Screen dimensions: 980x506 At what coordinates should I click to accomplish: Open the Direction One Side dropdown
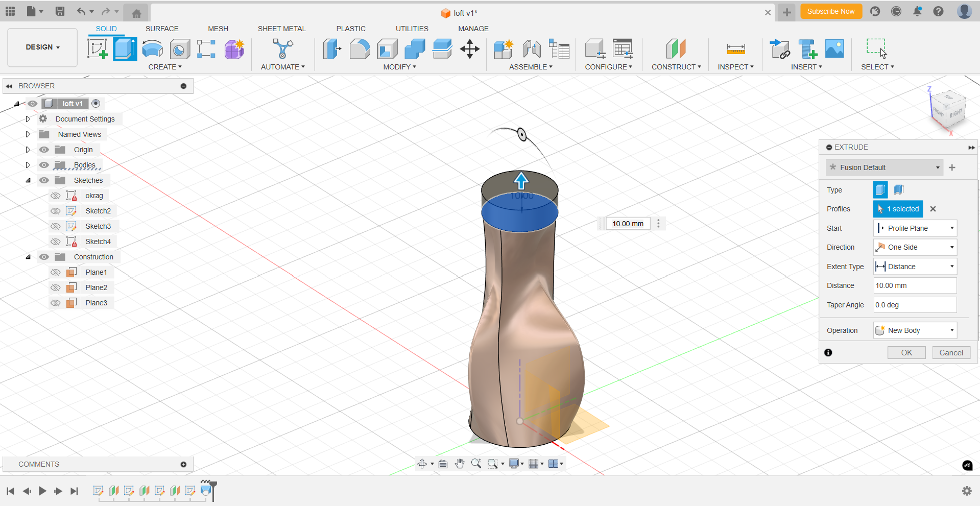tap(915, 247)
